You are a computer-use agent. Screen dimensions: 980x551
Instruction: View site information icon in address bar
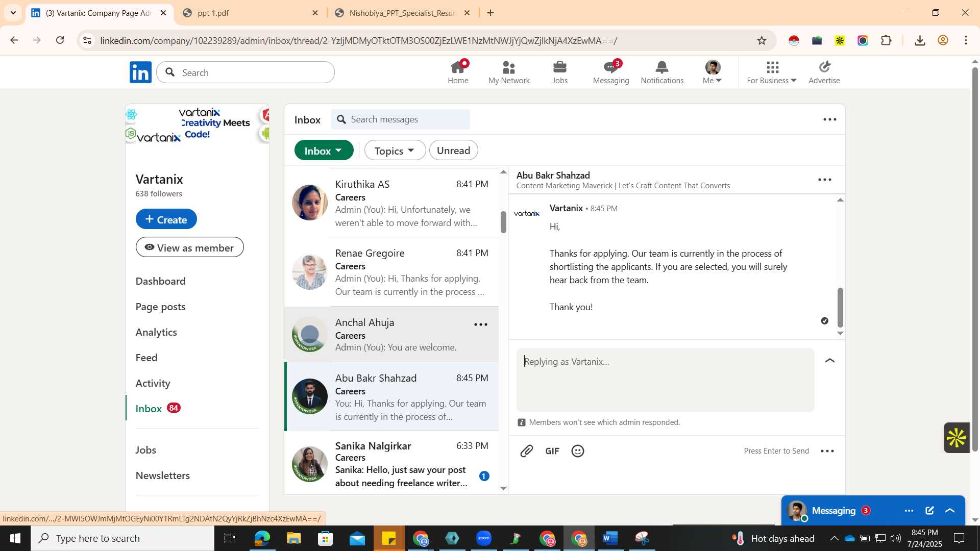87,41
